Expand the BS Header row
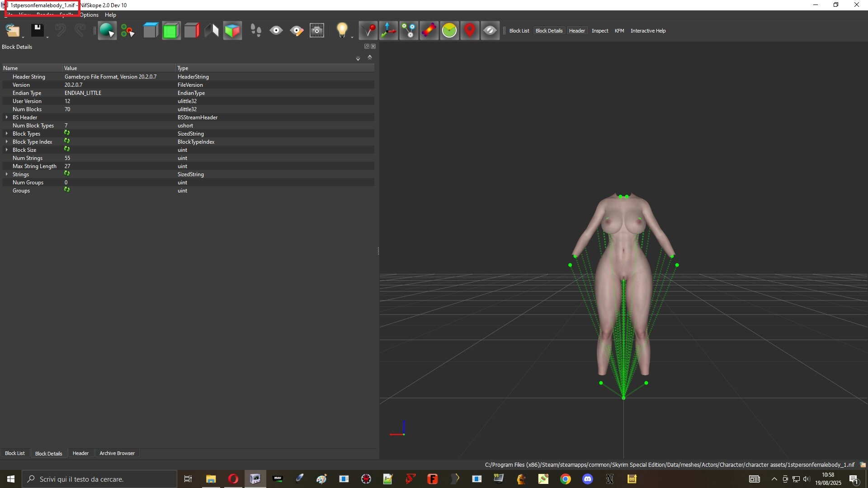This screenshot has height=488, width=868. click(x=6, y=117)
